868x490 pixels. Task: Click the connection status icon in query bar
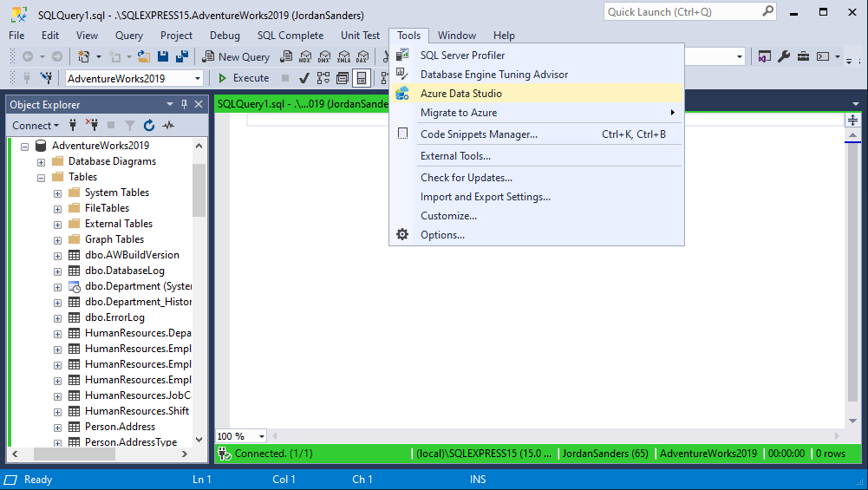coord(225,454)
